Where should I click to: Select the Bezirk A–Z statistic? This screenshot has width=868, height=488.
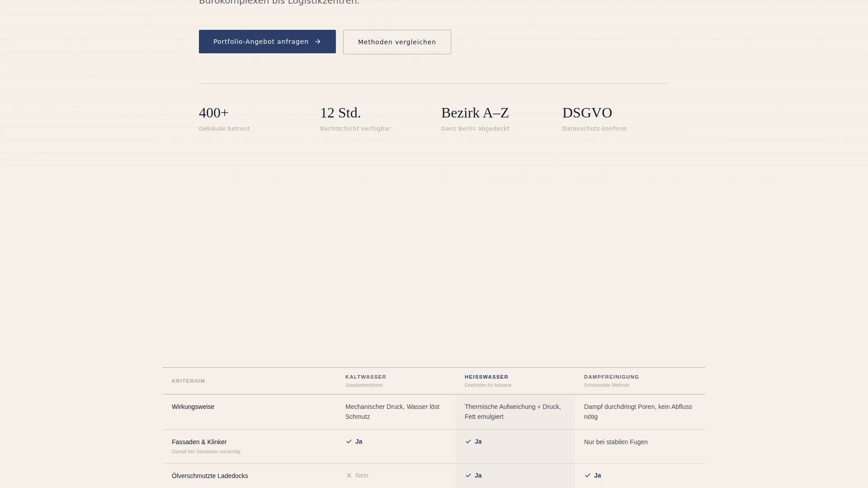click(475, 113)
